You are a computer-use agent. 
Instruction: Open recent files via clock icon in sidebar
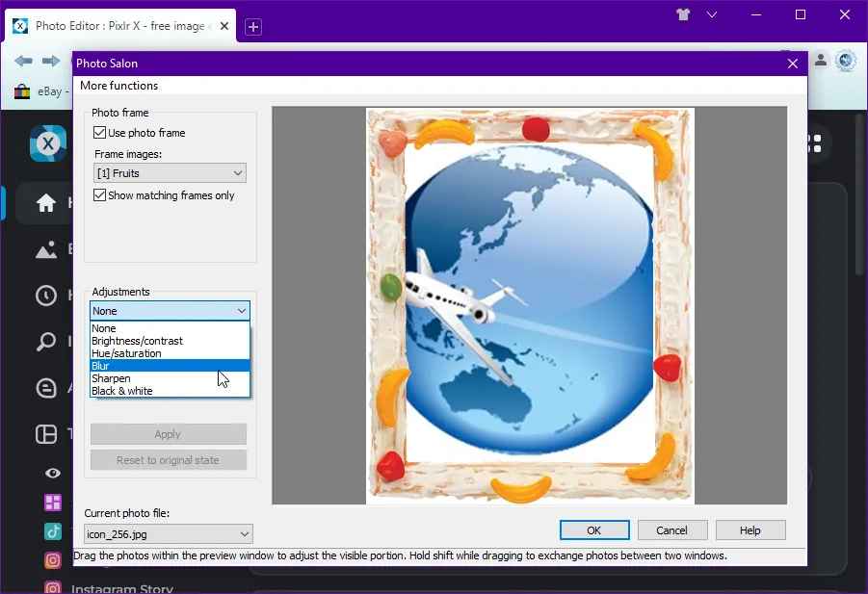[46, 296]
